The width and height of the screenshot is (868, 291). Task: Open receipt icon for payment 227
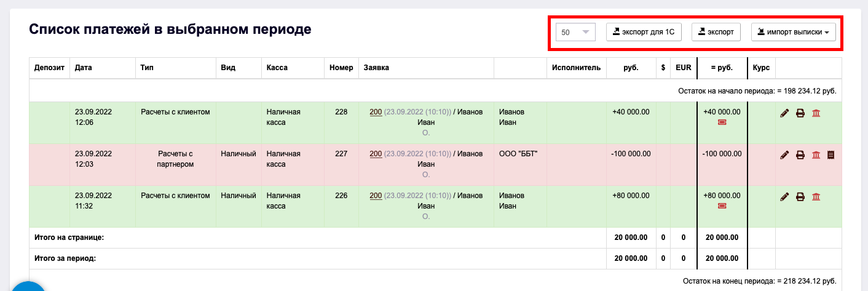[831, 155]
